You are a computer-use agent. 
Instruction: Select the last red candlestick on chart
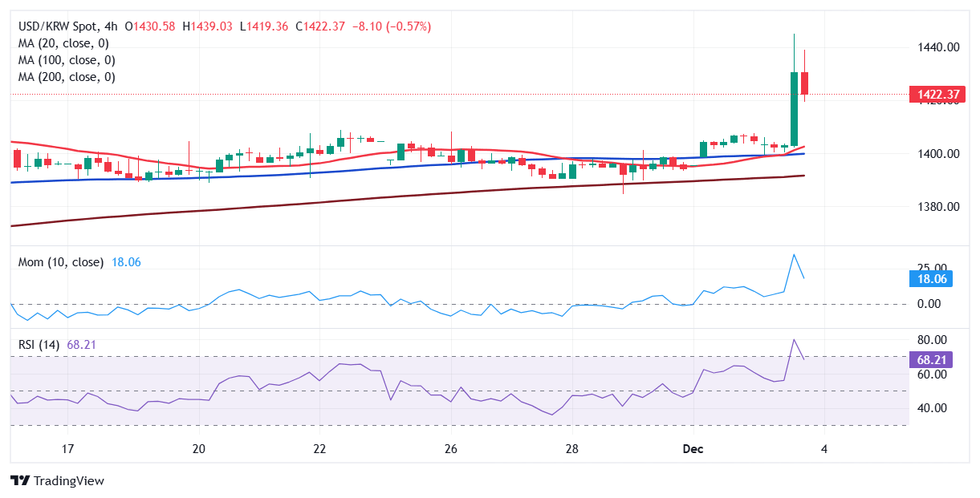(804, 83)
